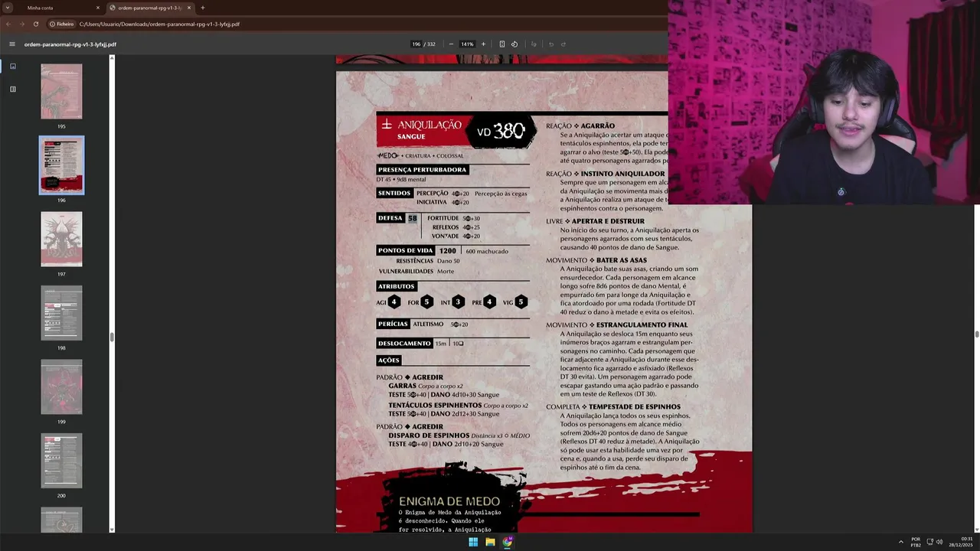Image resolution: width=980 pixels, height=551 pixels.
Task: Close the Minha conta tab
Action: pyautogui.click(x=97, y=8)
